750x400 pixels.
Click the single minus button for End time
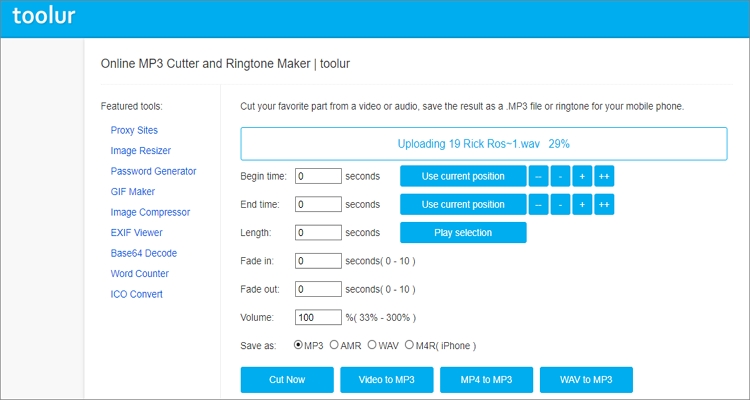point(560,204)
